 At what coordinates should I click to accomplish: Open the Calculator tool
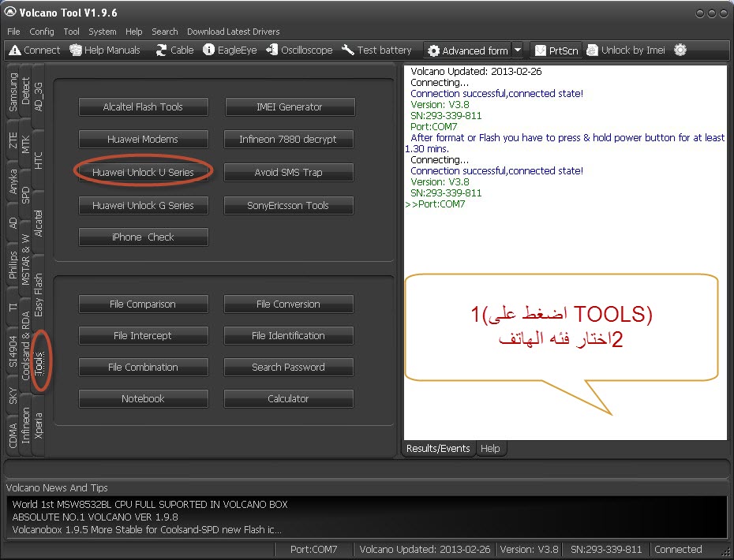[x=288, y=398]
